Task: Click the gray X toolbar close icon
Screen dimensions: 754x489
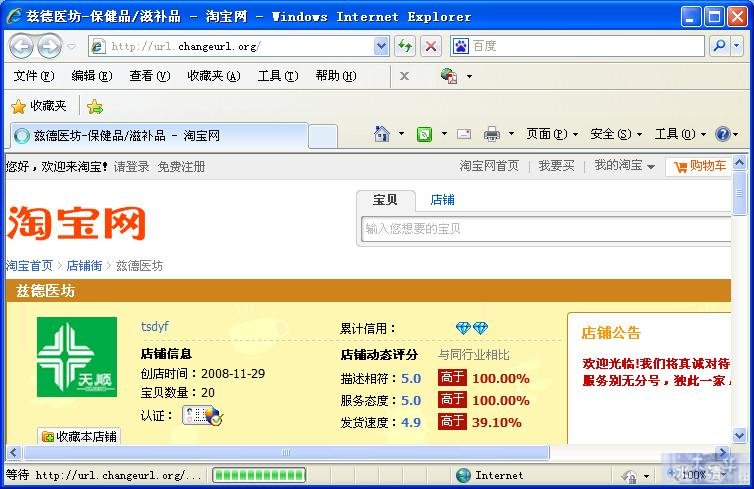Action: click(x=404, y=76)
